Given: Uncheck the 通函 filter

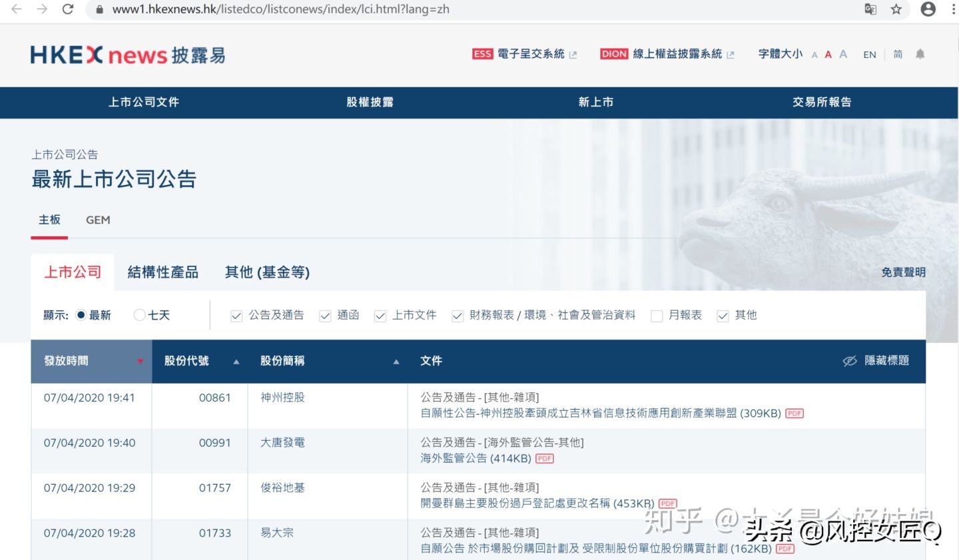Looking at the screenshot, I should 325,315.
